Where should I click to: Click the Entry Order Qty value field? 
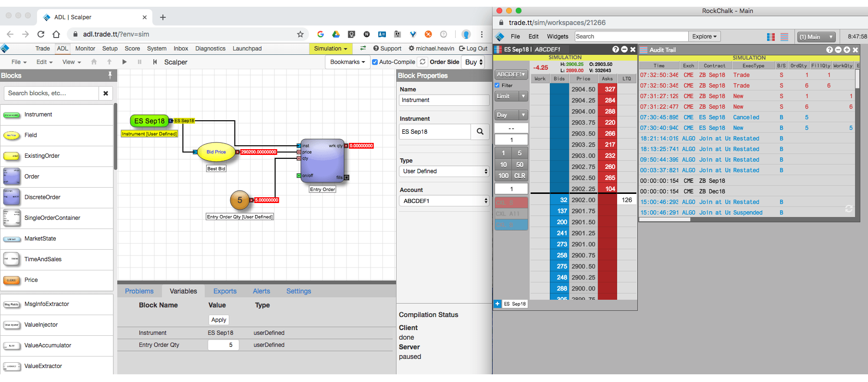(223, 345)
